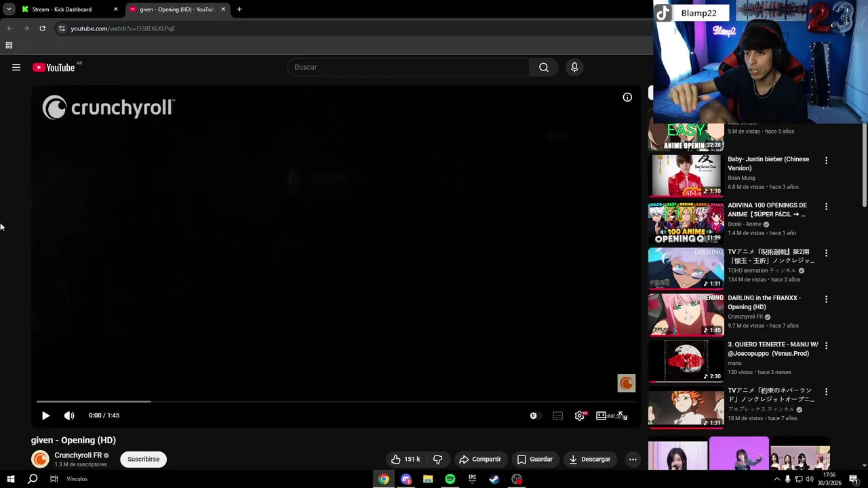
Task: Open the taskbar clock showing 17:56
Action: [829, 479]
